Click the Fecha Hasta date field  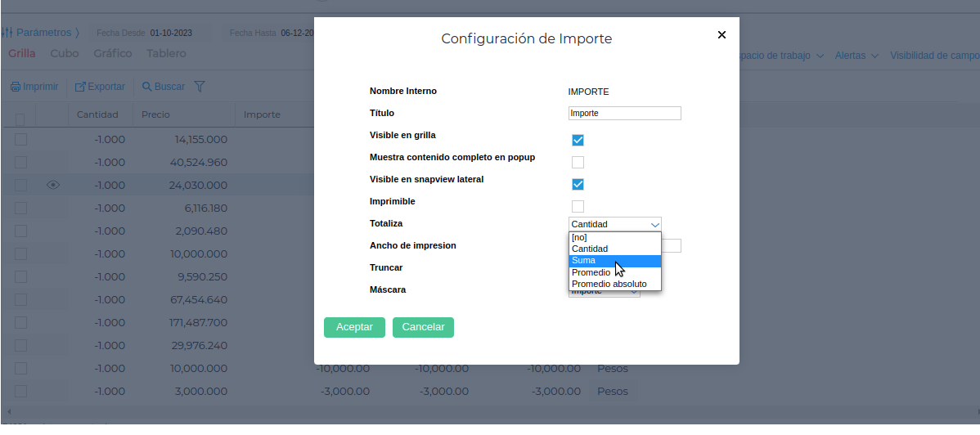coord(269,34)
